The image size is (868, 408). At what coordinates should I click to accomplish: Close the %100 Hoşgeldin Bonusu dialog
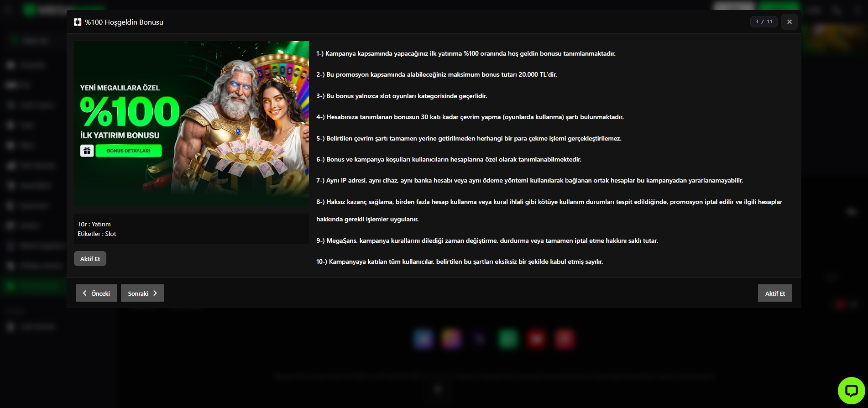(x=789, y=22)
